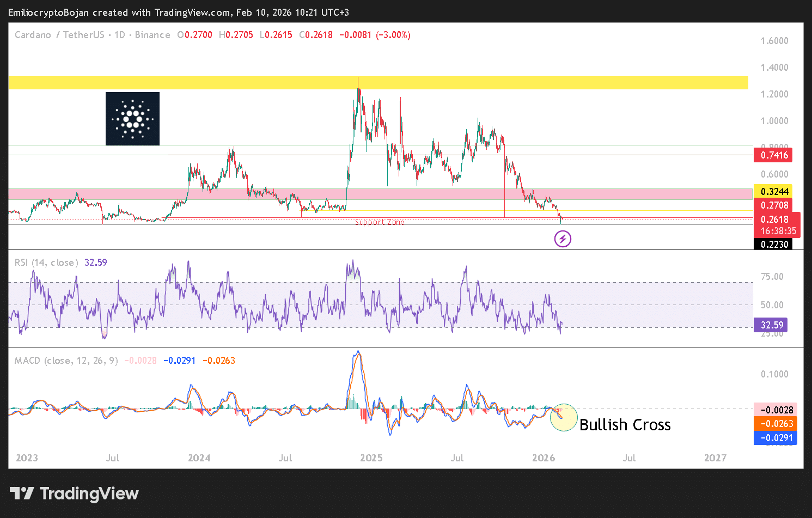Viewport: 812px width, 518px height.
Task: Click the yellow circle marking the MACD cross
Action: (x=564, y=417)
